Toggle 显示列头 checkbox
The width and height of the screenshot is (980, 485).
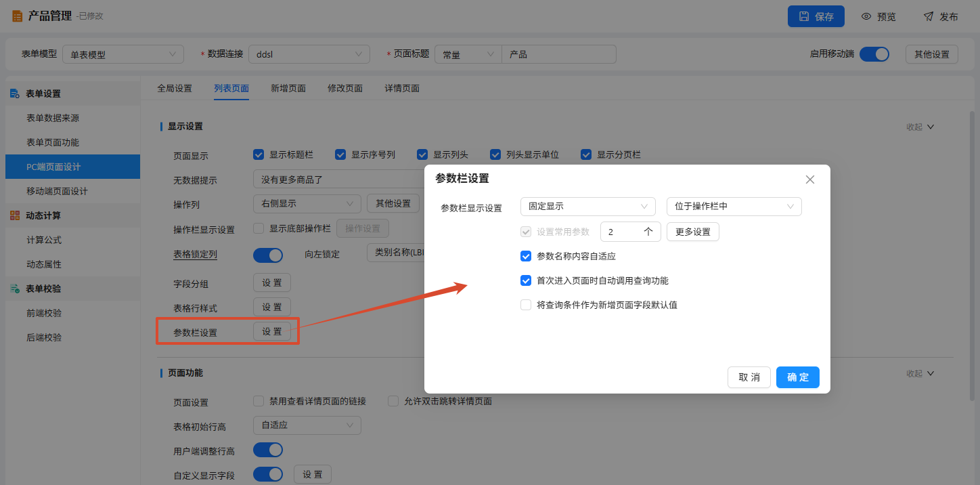(x=422, y=154)
